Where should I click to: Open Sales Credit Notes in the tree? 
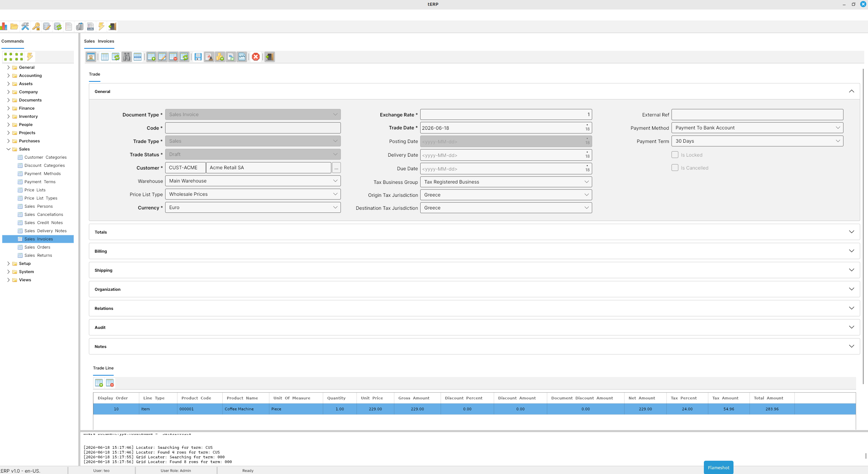tap(44, 223)
